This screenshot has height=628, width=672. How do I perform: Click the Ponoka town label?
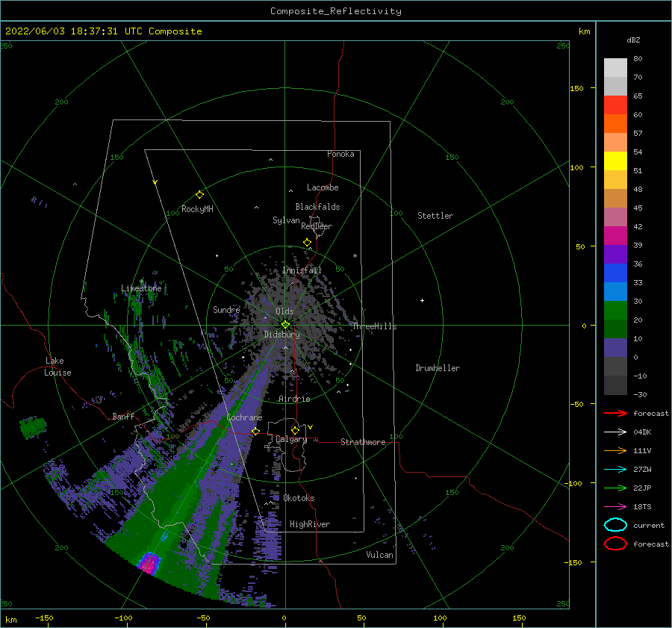[x=340, y=154]
